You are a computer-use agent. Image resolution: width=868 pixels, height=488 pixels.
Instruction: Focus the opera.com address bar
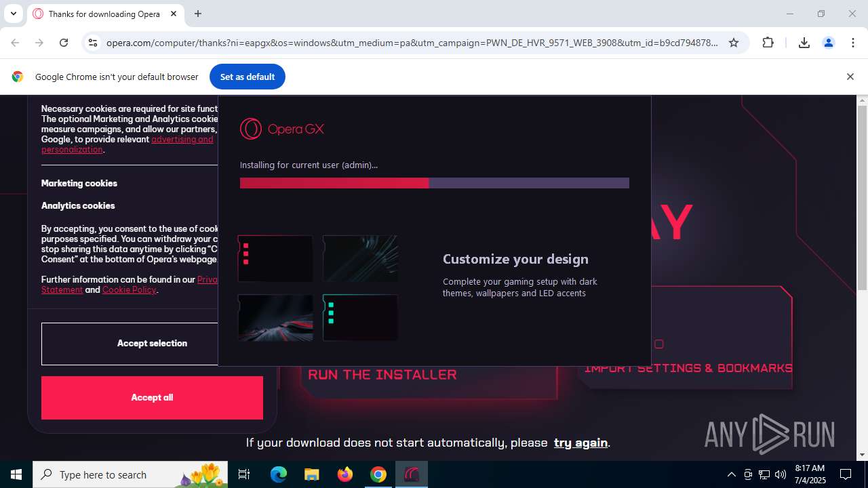tap(412, 43)
